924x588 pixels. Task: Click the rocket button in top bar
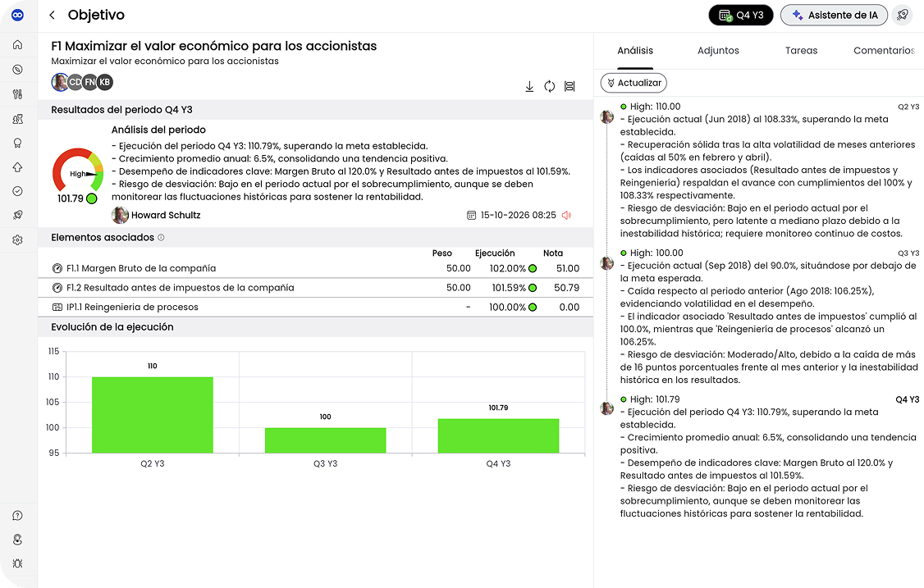902,16
